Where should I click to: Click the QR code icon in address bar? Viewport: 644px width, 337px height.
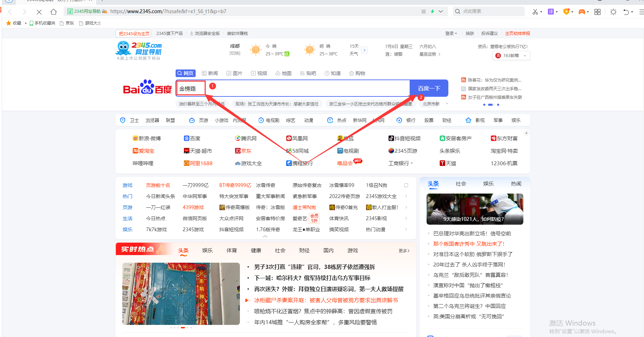click(x=423, y=11)
